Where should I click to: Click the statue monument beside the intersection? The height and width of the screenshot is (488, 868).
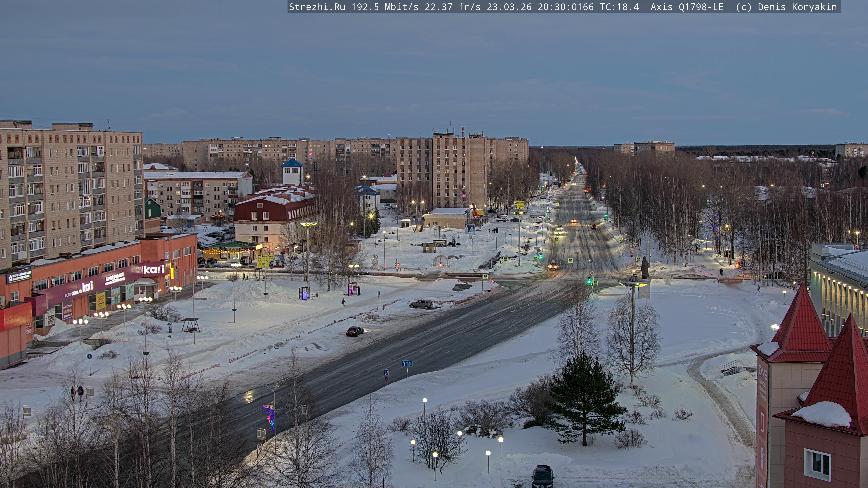click(644, 268)
